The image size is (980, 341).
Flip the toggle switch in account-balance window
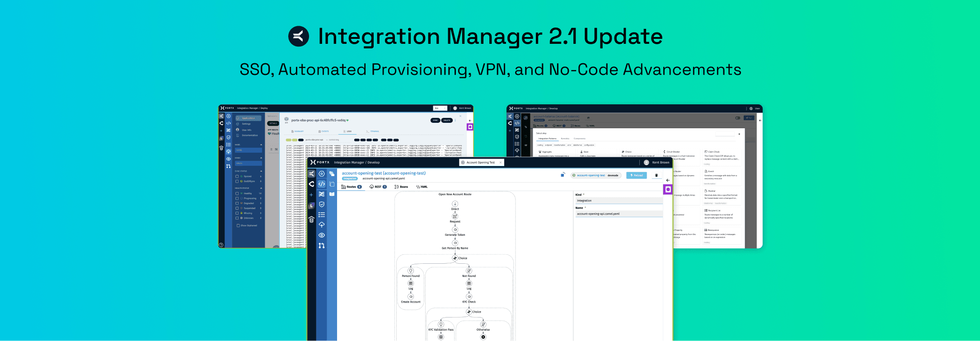[x=738, y=118]
